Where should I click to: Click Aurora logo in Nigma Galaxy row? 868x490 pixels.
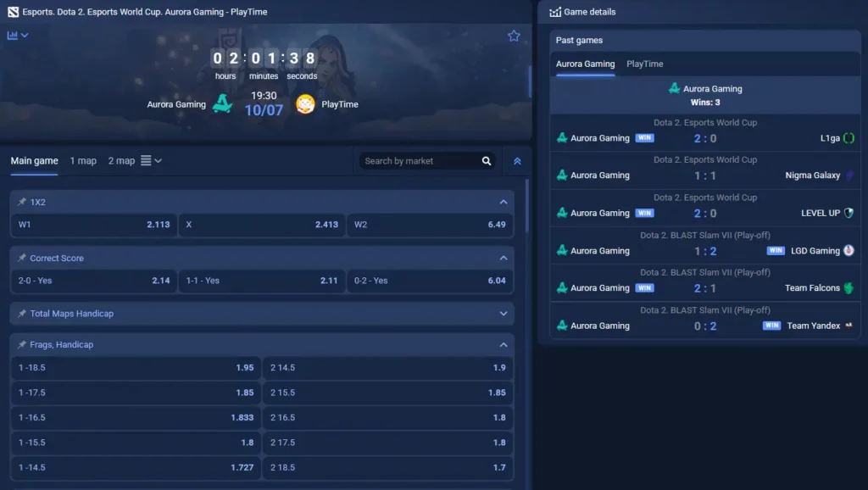562,175
